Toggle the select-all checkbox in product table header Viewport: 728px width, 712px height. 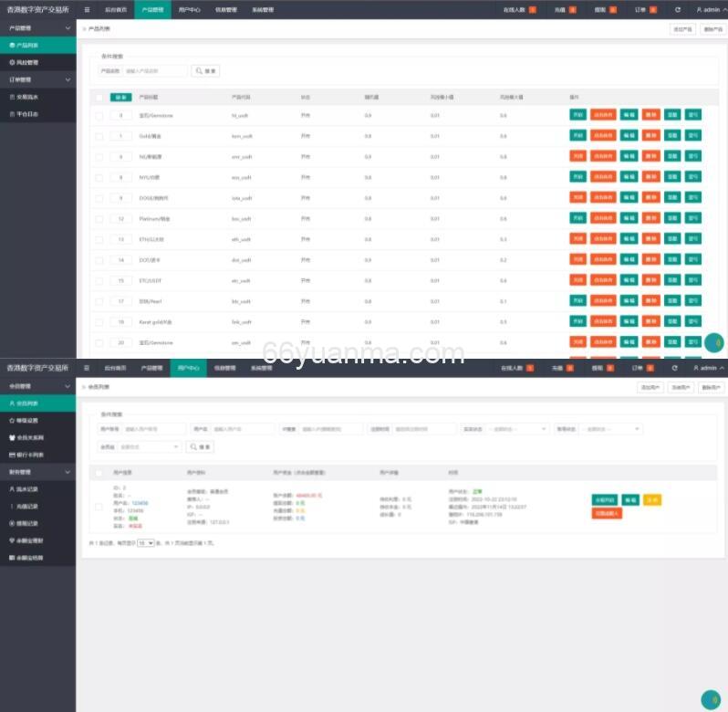[x=99, y=97]
